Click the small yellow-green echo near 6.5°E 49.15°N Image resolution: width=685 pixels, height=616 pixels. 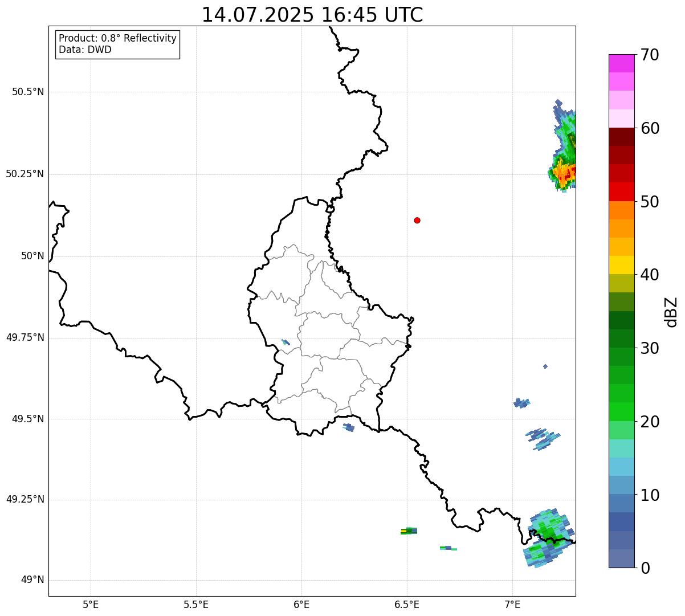tap(409, 531)
